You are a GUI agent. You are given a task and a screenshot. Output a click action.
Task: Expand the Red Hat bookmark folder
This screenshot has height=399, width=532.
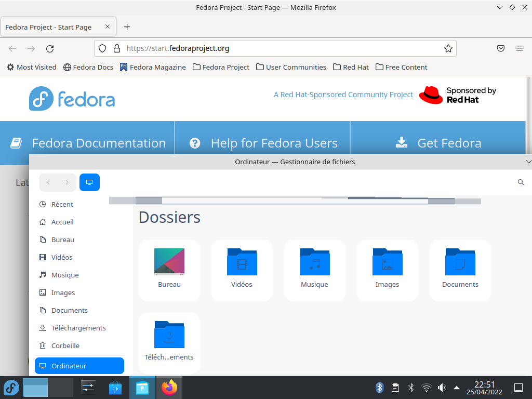(351, 67)
